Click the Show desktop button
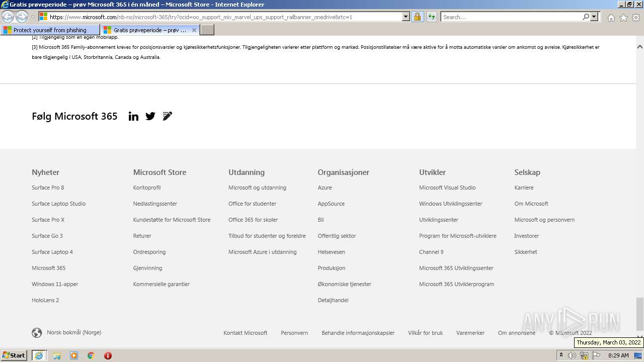Viewport: 644px width, 362px height. [x=638, y=355]
